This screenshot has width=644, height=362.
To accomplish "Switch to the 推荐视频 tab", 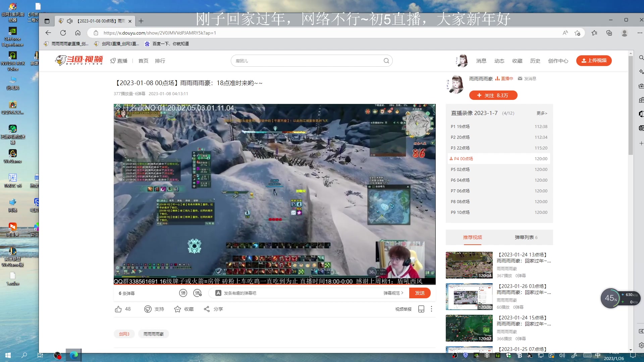I will click(472, 237).
